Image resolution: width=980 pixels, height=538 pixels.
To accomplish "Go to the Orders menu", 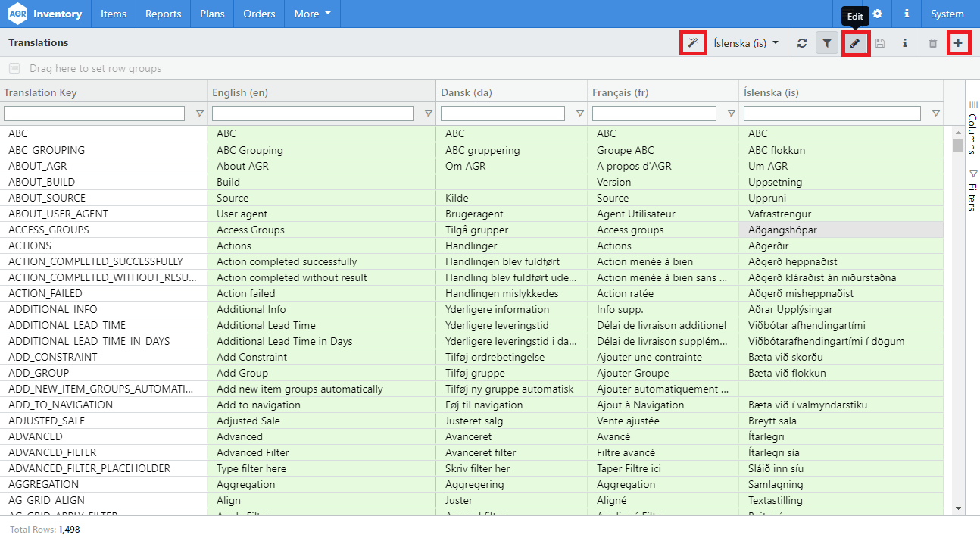I will coord(259,14).
